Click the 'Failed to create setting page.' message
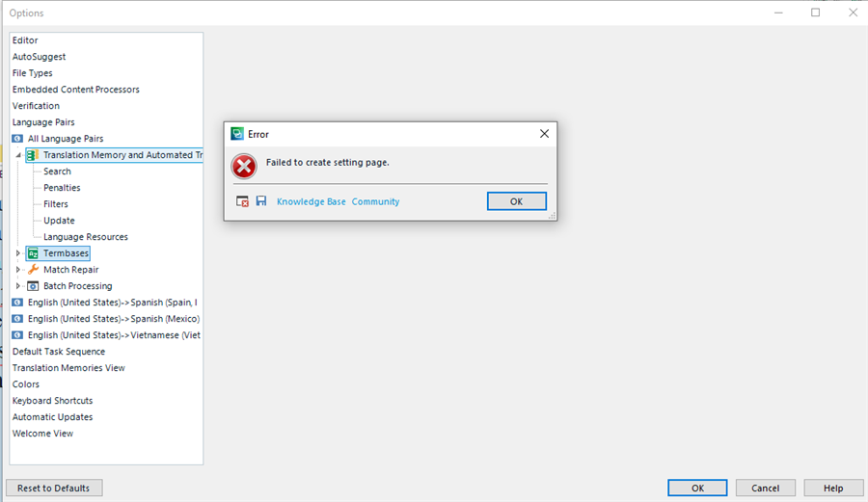 tap(328, 163)
